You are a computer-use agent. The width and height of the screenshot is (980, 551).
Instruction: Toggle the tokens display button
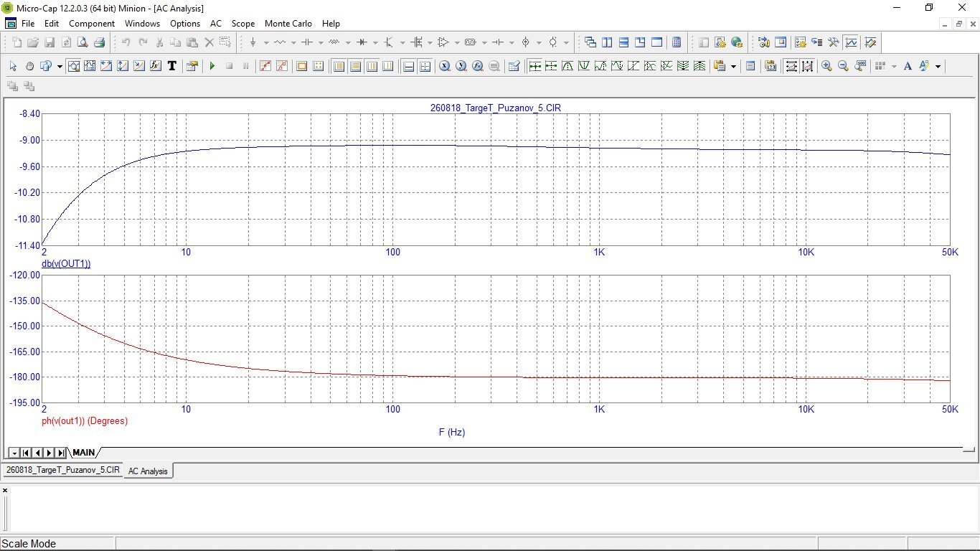tap(282, 66)
